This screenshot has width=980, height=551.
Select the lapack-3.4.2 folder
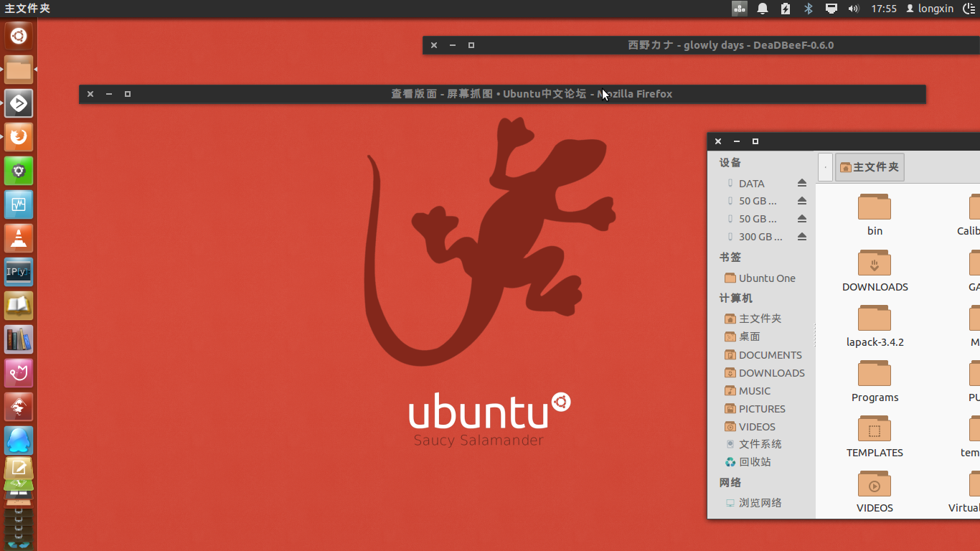875,326
